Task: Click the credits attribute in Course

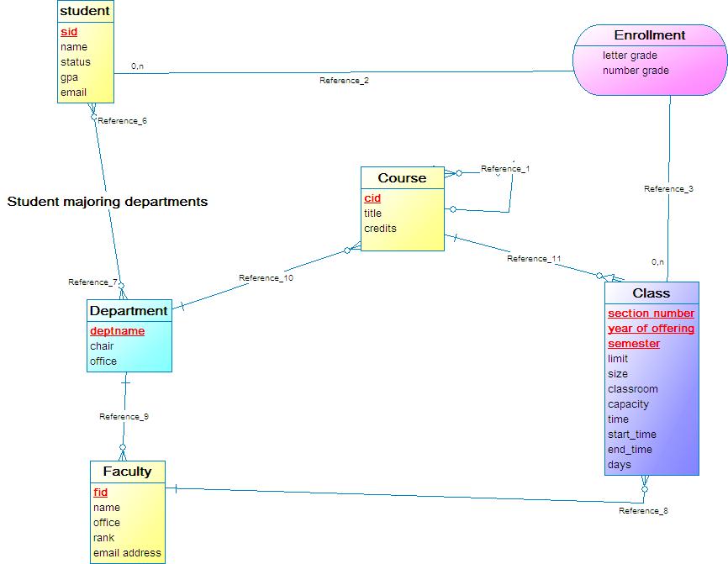Action: (x=380, y=229)
